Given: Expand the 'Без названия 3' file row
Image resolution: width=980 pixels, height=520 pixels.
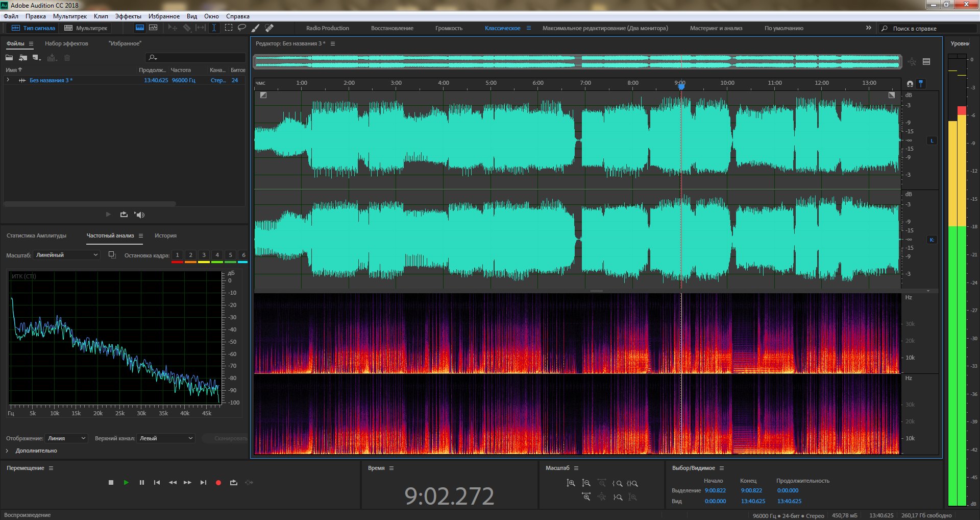Looking at the screenshot, I should coord(8,80).
